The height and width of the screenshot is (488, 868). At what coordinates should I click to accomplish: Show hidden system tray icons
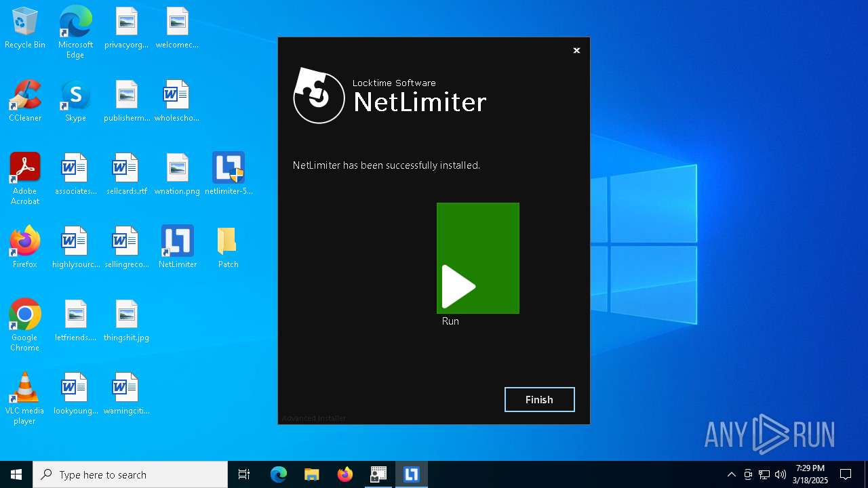point(731,474)
